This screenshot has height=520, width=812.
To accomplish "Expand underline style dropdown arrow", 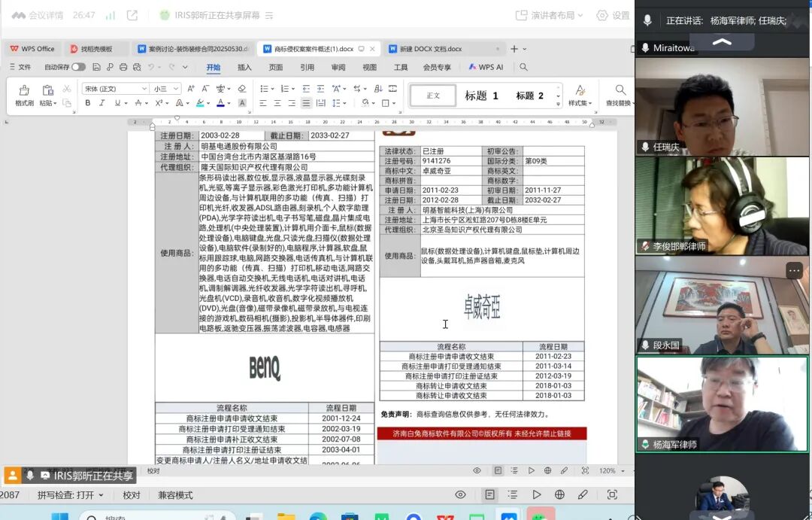I will pos(126,104).
